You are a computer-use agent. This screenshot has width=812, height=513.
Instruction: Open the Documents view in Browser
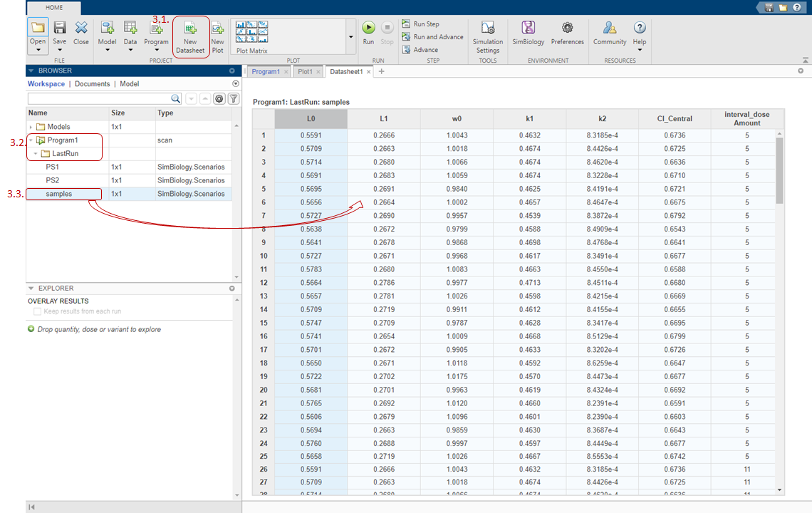click(x=92, y=84)
